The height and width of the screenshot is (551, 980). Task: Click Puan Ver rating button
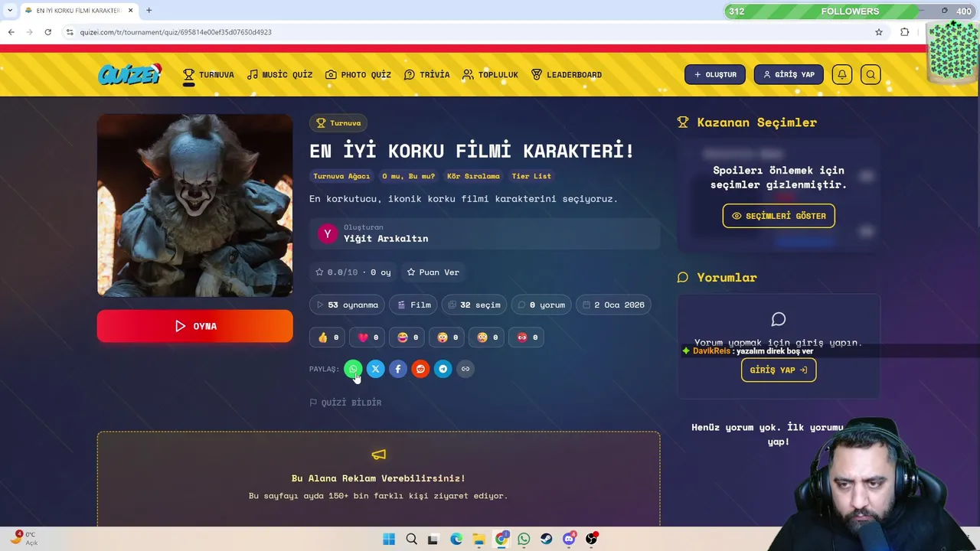[433, 272]
